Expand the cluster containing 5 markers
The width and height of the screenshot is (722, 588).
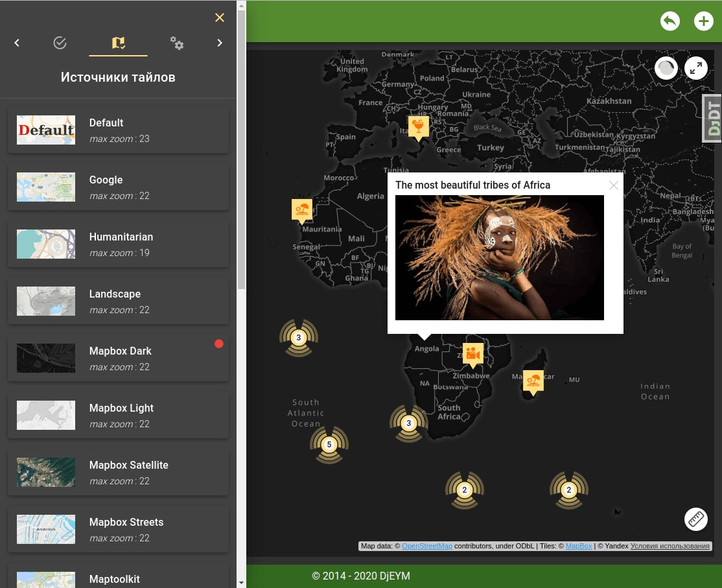(x=329, y=445)
